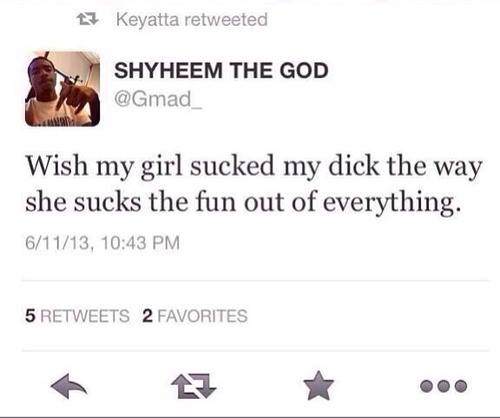Click the word 'retweeted' in the header

pos(226,19)
